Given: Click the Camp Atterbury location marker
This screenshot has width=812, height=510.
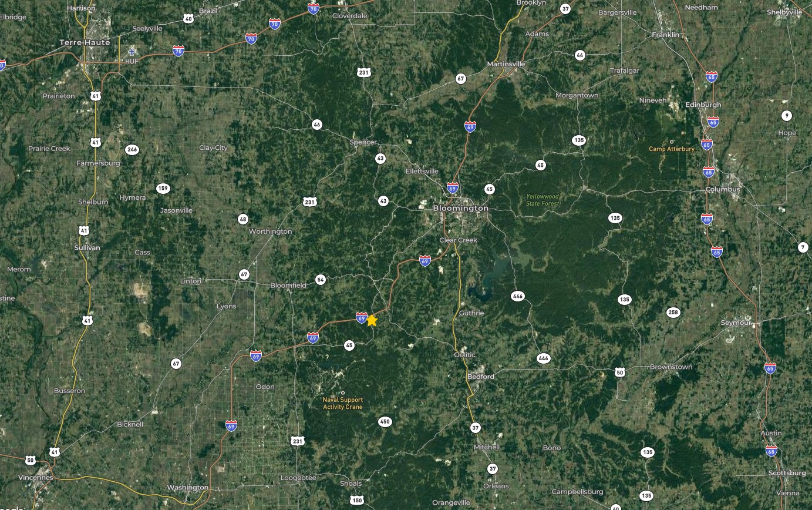Looking at the screenshot, I should (672, 142).
